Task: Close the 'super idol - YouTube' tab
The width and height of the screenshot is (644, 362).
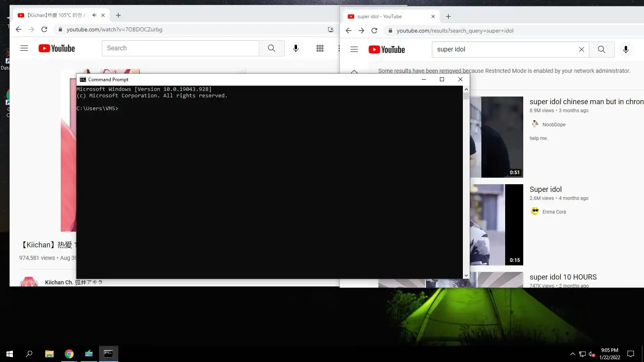Action: [433, 16]
